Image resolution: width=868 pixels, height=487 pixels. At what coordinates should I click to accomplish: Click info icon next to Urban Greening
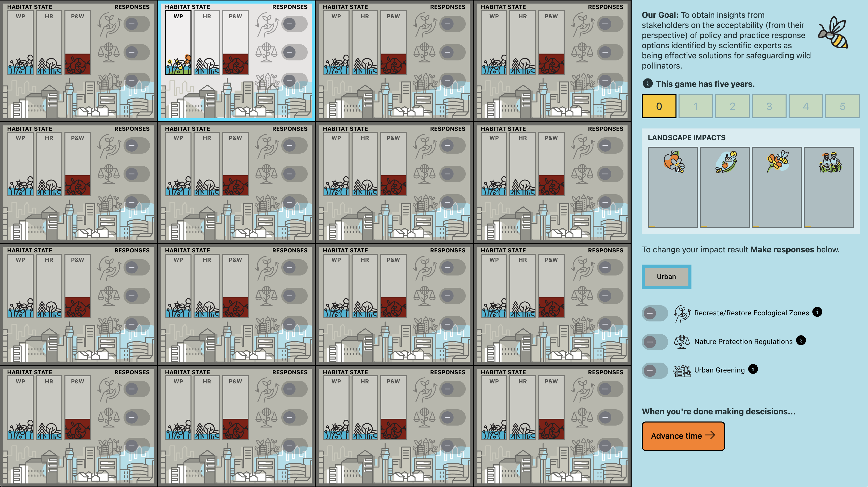(x=753, y=369)
